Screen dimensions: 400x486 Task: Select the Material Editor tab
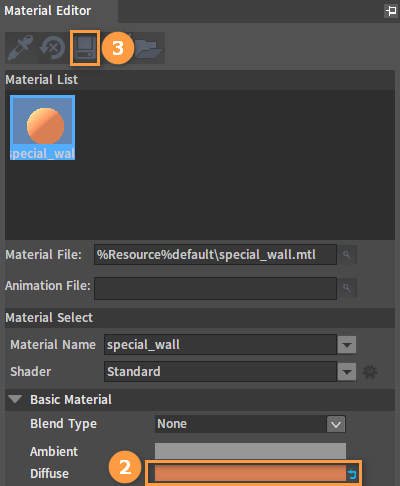48,11
